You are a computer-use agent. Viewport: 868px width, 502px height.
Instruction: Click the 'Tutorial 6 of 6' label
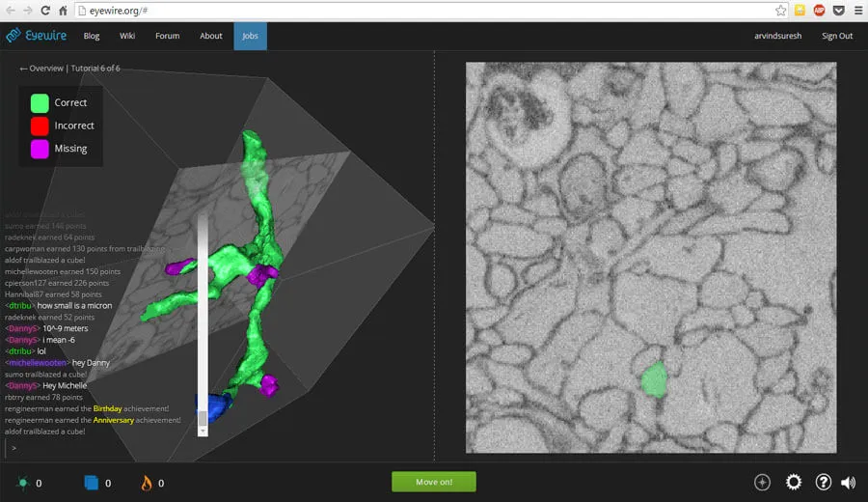(x=95, y=69)
